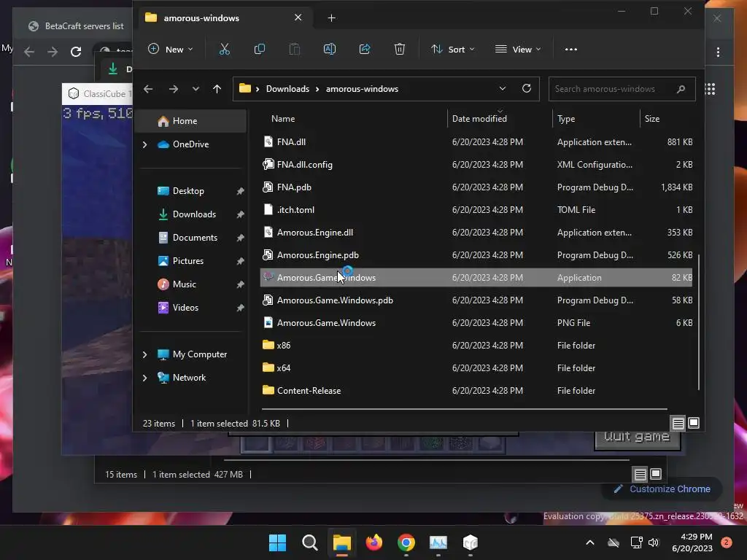The image size is (747, 560).
Task: Select Home in the navigation pane
Action: pos(192,121)
